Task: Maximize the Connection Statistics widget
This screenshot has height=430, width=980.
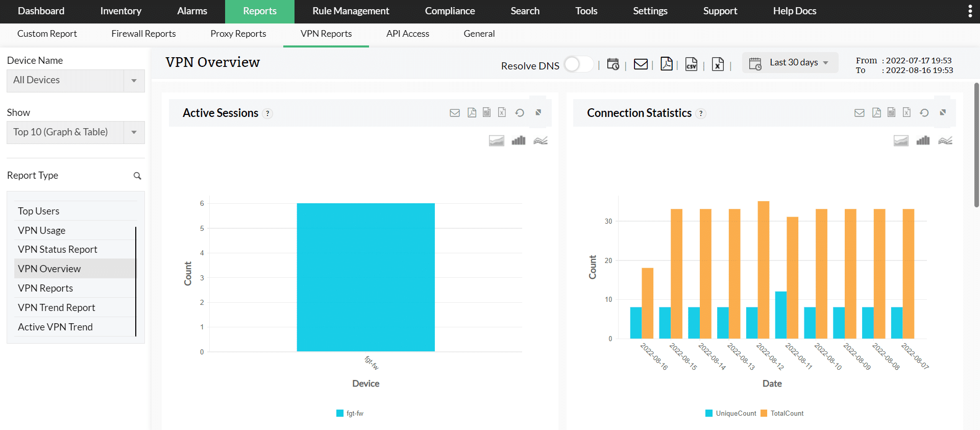Action: pyautogui.click(x=943, y=112)
